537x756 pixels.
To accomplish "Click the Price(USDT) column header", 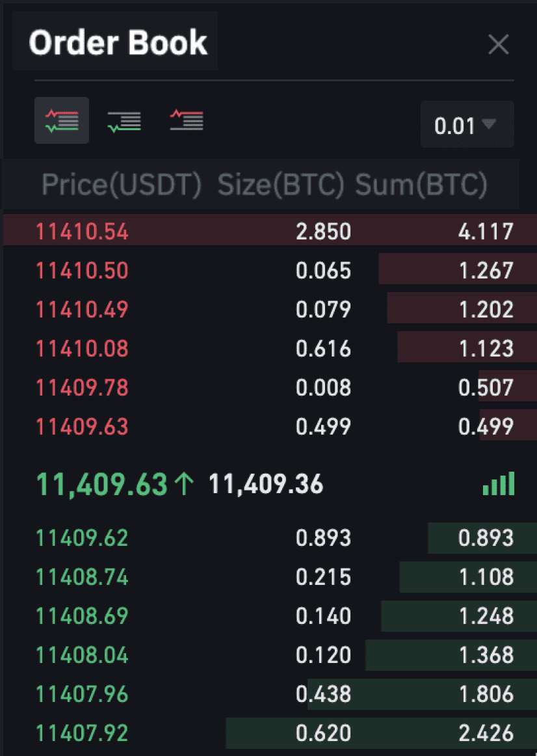I will pyautogui.click(x=122, y=184).
